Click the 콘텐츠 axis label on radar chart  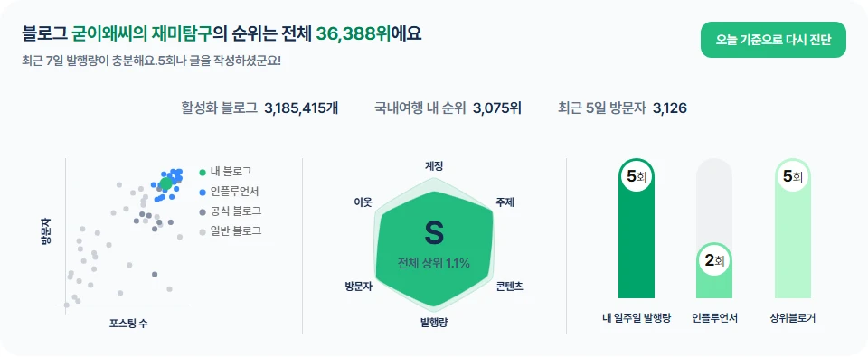coord(510,287)
